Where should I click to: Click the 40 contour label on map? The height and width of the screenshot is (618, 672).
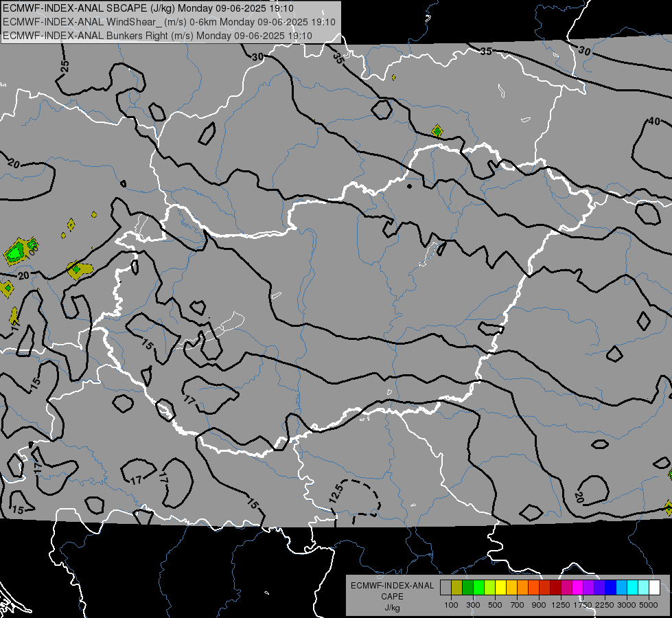point(654,122)
